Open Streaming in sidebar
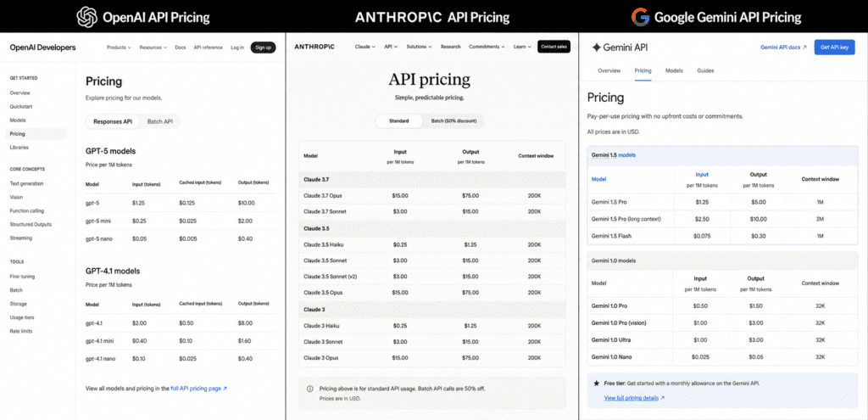The width and height of the screenshot is (868, 420). pos(21,238)
